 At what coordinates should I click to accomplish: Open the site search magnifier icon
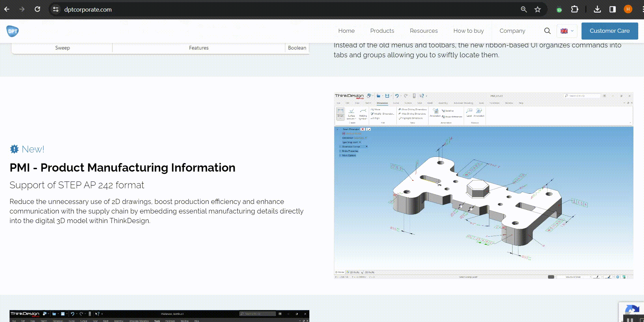coord(547,31)
